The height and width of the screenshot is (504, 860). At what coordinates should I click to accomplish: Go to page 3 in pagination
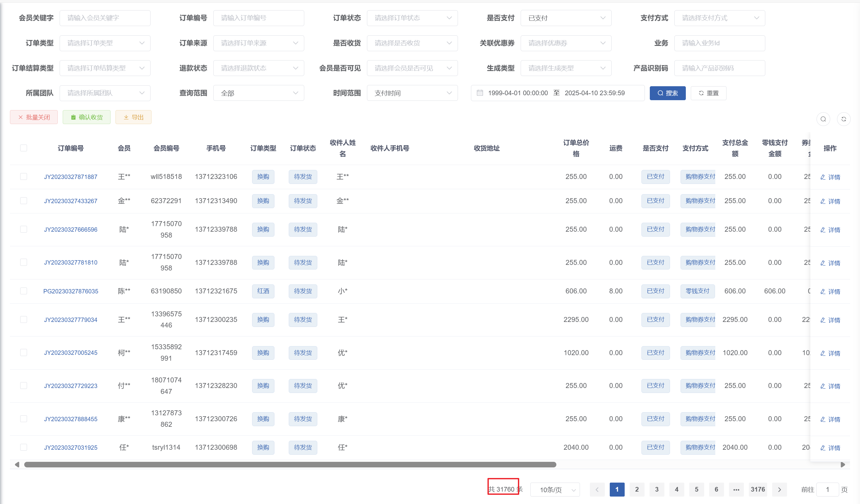[x=657, y=489]
